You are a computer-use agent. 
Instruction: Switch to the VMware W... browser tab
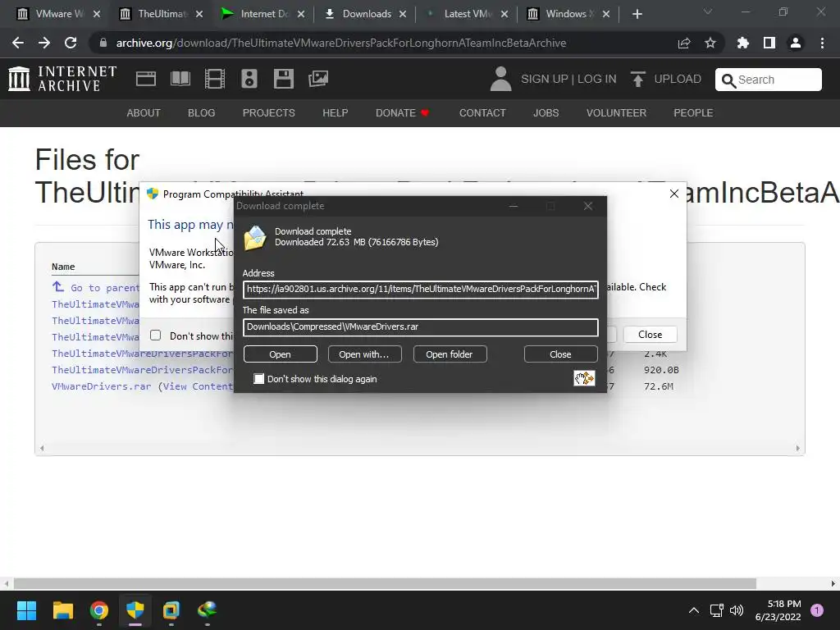(59, 14)
